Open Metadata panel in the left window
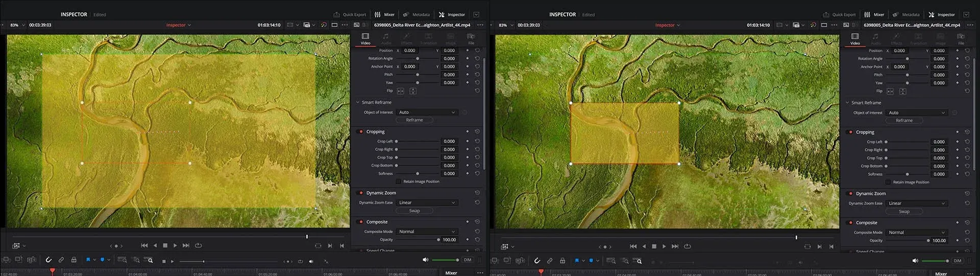Image resolution: width=980 pixels, height=276 pixels. (x=416, y=14)
